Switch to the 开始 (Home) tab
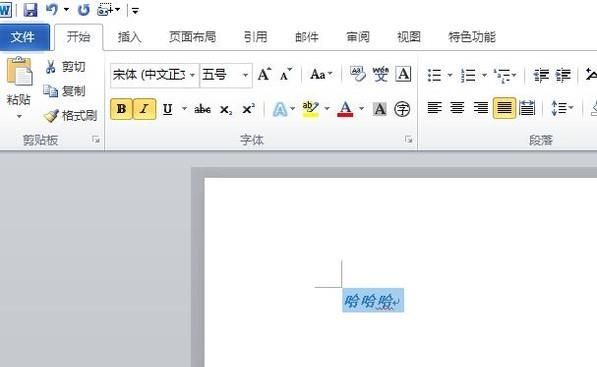The width and height of the screenshot is (597, 367). tap(78, 37)
